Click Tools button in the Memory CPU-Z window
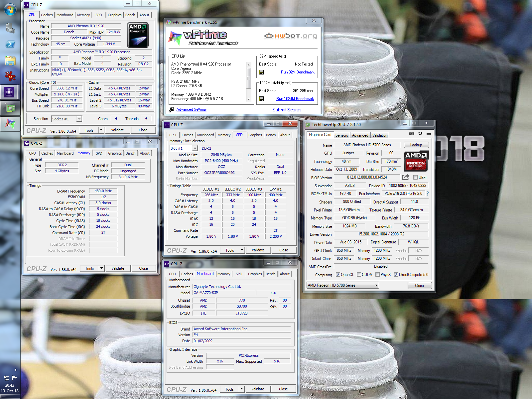The width and height of the screenshot is (532, 399). pyautogui.click(x=89, y=268)
